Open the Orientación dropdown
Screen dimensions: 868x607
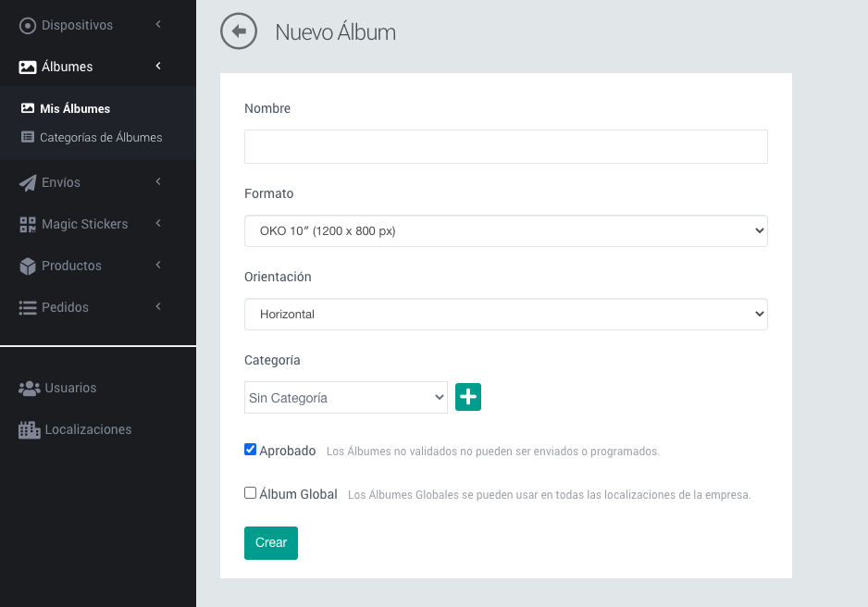pyautogui.click(x=505, y=314)
